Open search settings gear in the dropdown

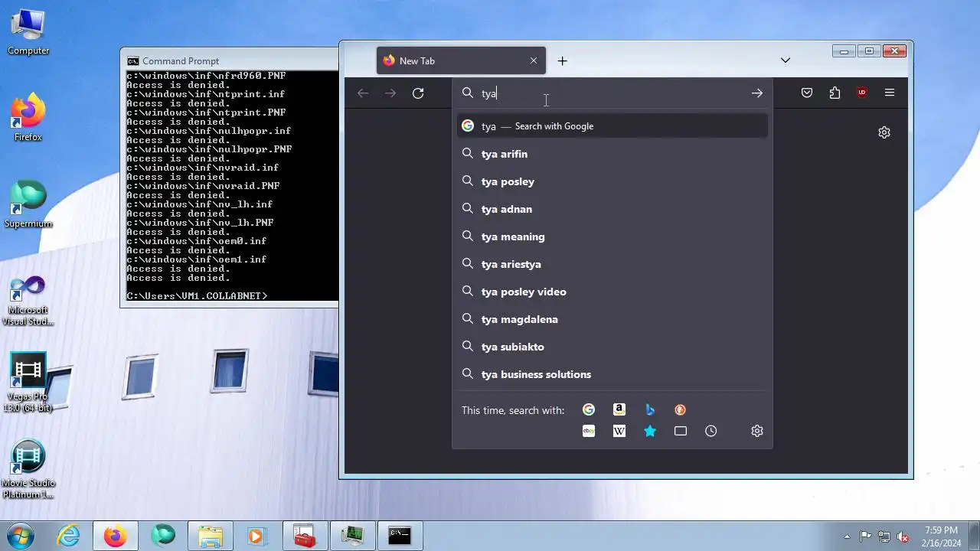[x=757, y=432]
